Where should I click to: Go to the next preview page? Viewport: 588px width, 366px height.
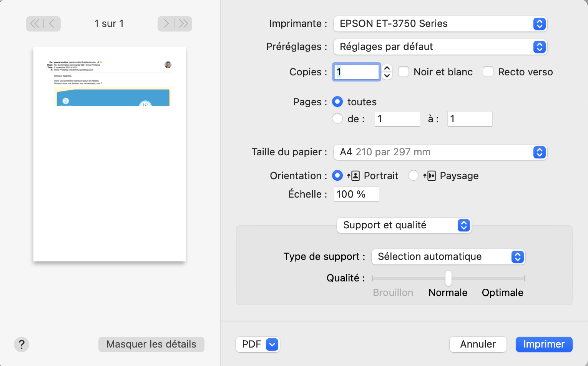click(x=166, y=24)
